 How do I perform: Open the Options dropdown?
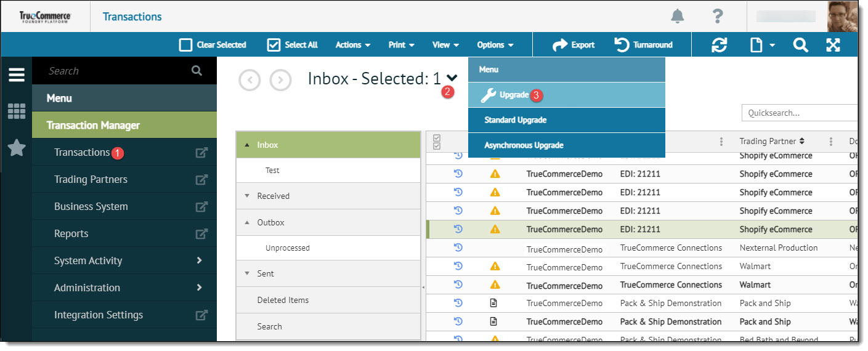[x=495, y=45]
